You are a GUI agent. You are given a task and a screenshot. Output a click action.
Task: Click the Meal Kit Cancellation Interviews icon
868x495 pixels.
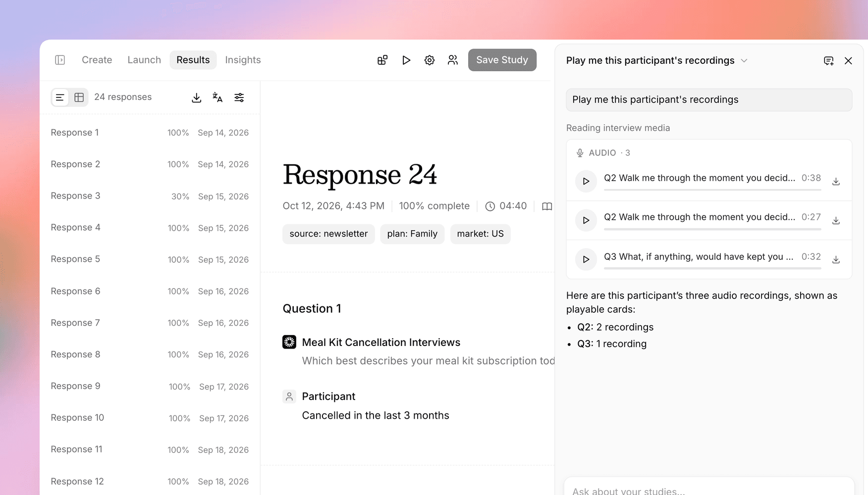click(x=289, y=342)
